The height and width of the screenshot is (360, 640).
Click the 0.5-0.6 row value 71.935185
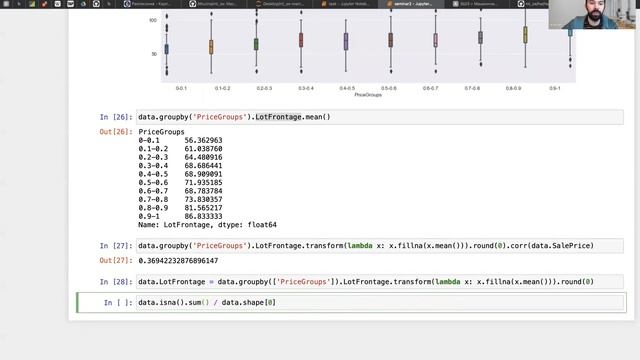(203, 182)
